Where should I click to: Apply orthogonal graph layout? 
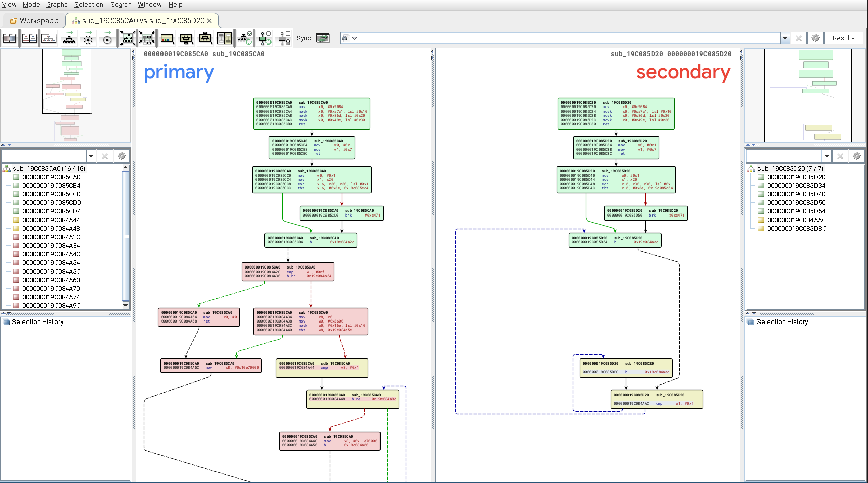[x=88, y=38]
